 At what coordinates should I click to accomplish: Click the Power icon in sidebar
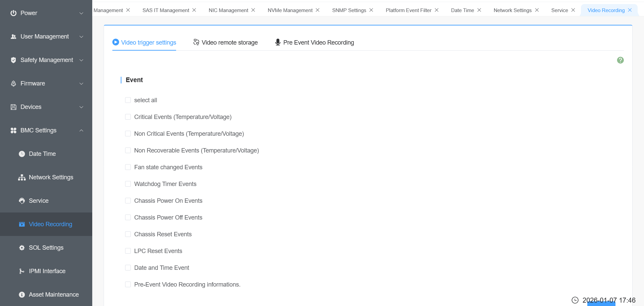[x=13, y=13]
